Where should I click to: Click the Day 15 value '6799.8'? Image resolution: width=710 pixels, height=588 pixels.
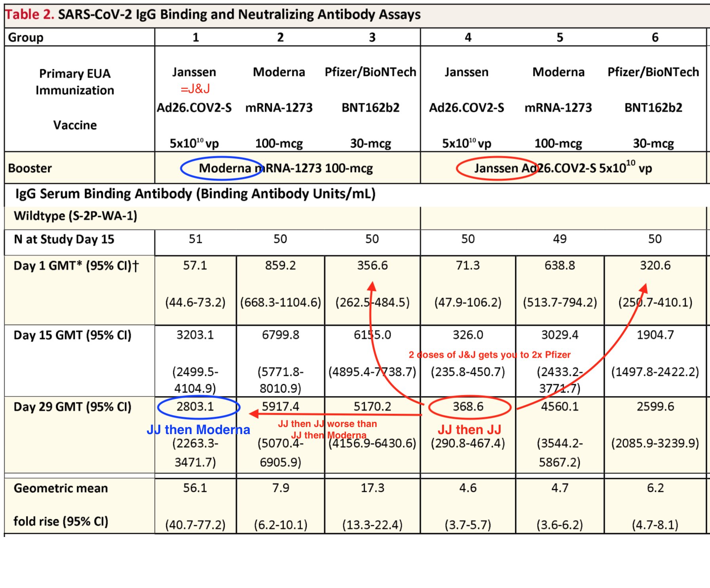click(x=281, y=335)
